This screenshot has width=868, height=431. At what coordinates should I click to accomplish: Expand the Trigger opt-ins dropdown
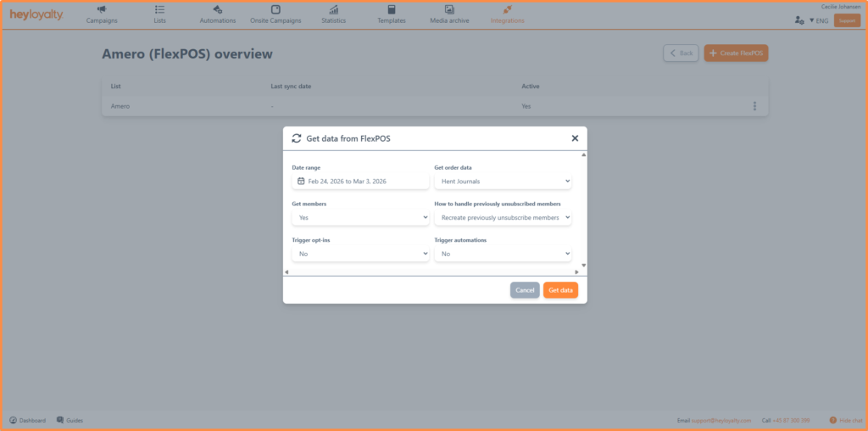pyautogui.click(x=360, y=254)
